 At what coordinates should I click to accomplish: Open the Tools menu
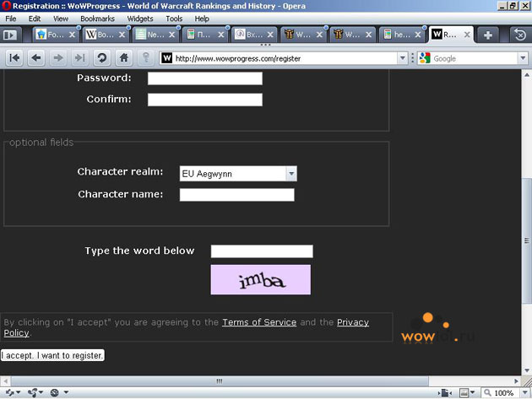[174, 19]
